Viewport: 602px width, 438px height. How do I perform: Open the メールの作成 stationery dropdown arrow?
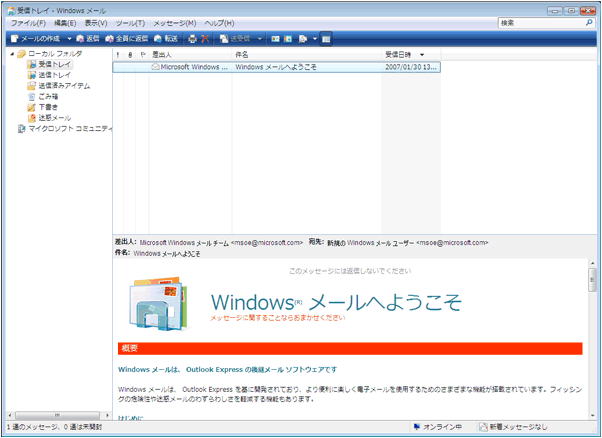(69, 39)
